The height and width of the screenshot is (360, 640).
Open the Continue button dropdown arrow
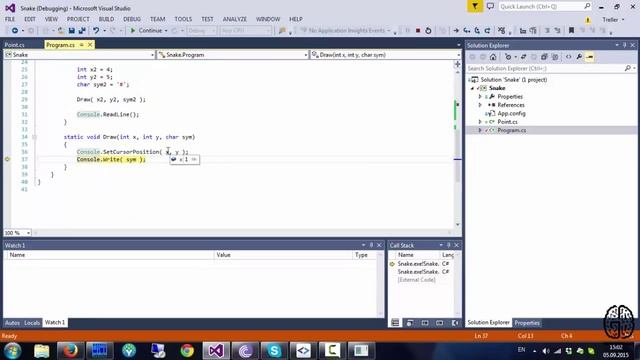tap(166, 31)
